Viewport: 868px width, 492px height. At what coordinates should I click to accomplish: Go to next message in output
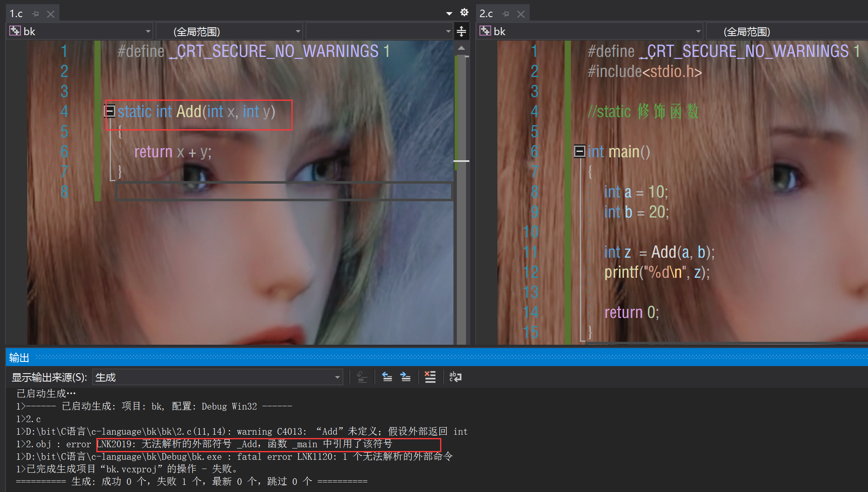(x=405, y=377)
